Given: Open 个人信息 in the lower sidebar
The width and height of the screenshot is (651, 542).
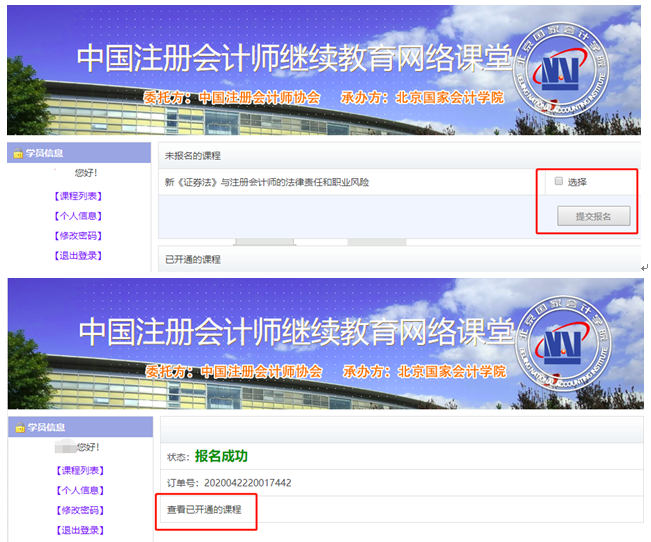Looking at the screenshot, I should pos(80,490).
